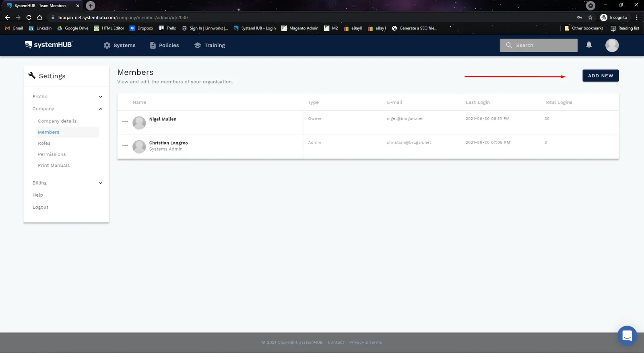
Task: Open Gmail bookmark
Action: click(x=14, y=28)
